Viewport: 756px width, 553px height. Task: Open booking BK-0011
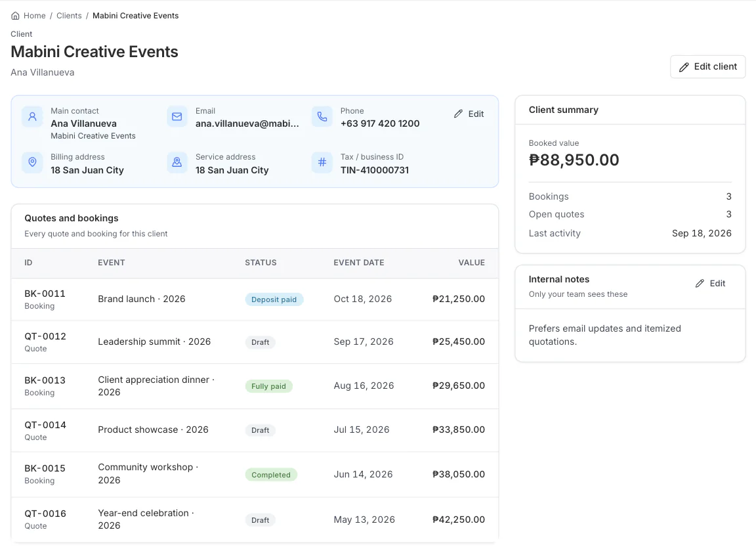tap(45, 294)
